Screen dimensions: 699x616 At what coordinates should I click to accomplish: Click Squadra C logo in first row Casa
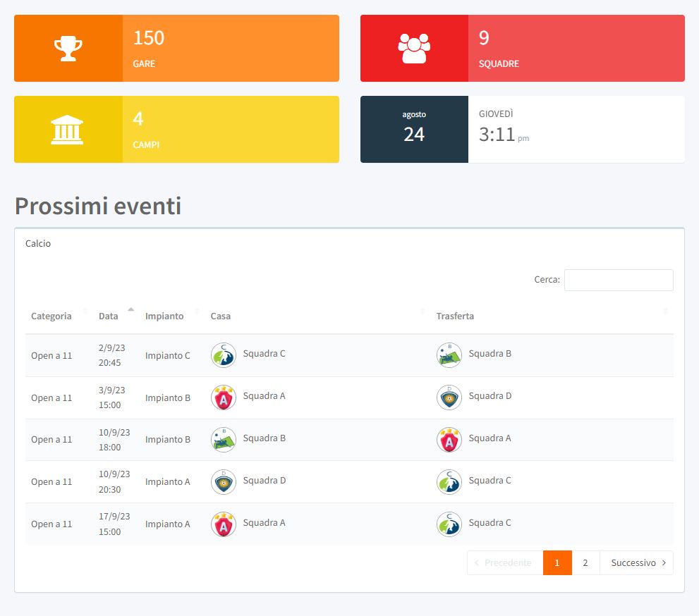pos(224,355)
